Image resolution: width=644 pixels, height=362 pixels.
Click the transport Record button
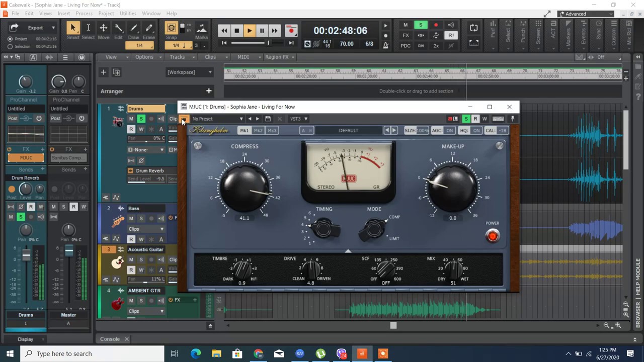coord(291,31)
